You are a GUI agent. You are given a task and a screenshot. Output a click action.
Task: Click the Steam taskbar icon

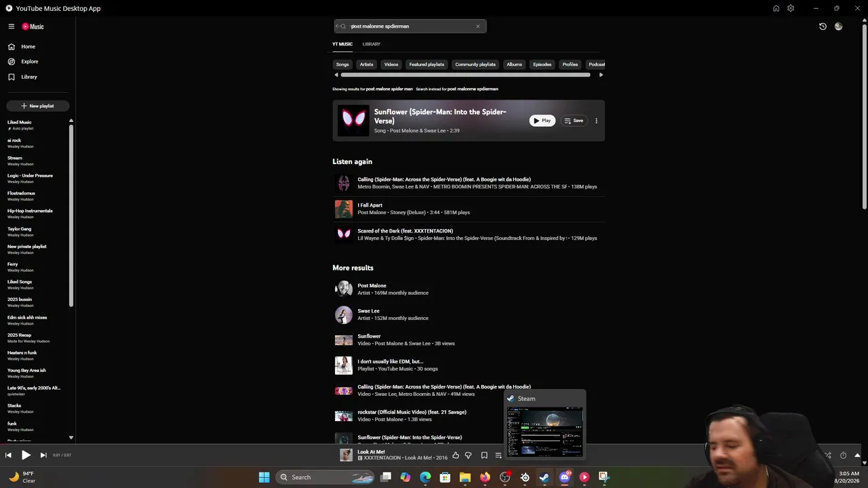tap(545, 477)
